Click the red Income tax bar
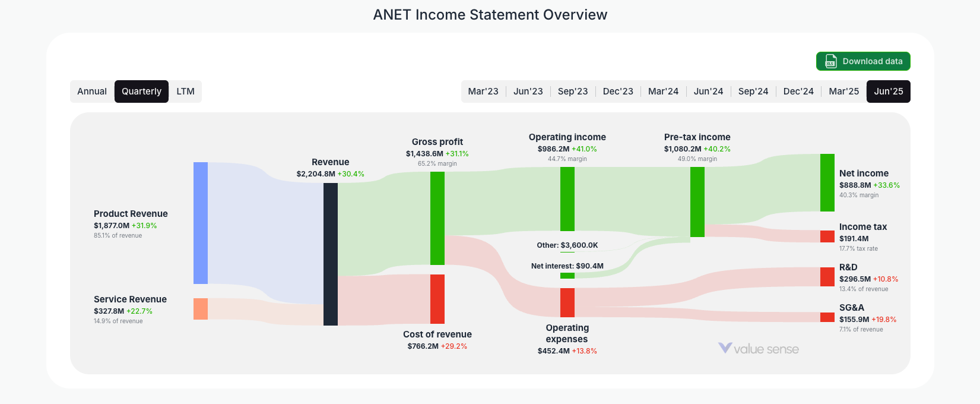Viewport: 980px width, 404px height. coord(827,236)
